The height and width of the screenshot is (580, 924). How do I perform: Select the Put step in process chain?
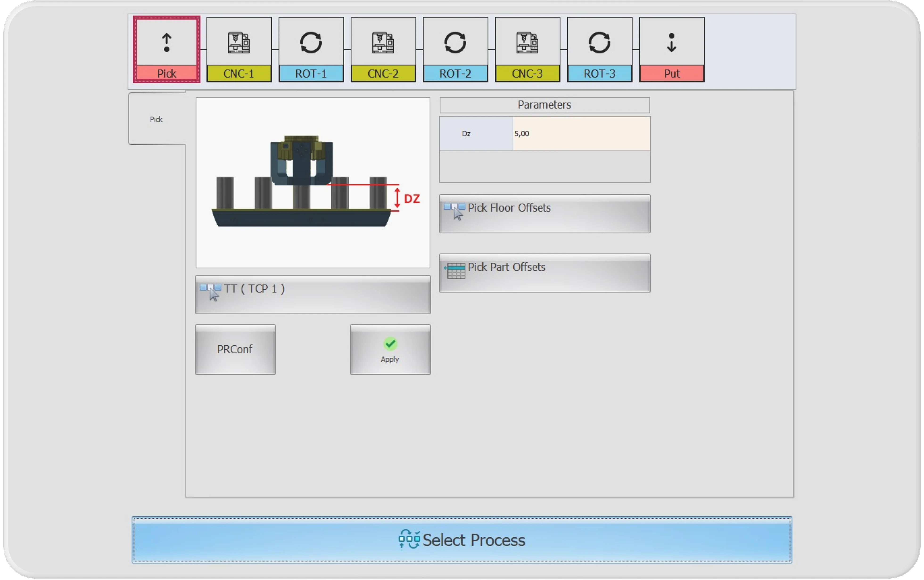click(672, 49)
